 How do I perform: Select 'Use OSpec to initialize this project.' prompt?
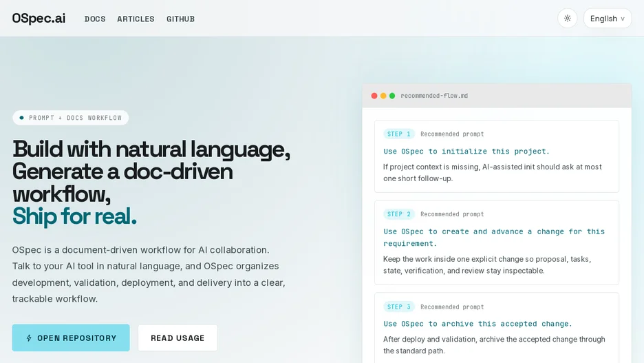pyautogui.click(x=466, y=152)
